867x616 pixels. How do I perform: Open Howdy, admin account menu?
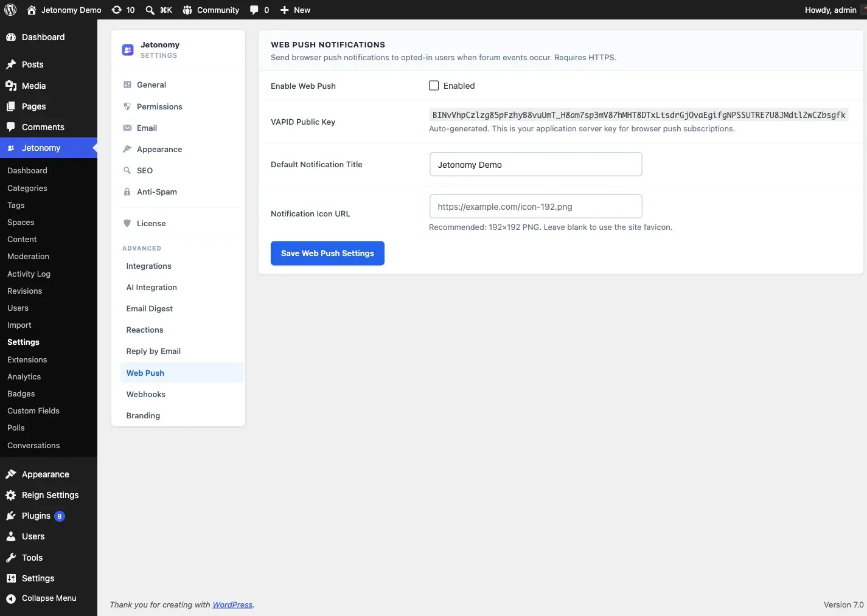[830, 10]
